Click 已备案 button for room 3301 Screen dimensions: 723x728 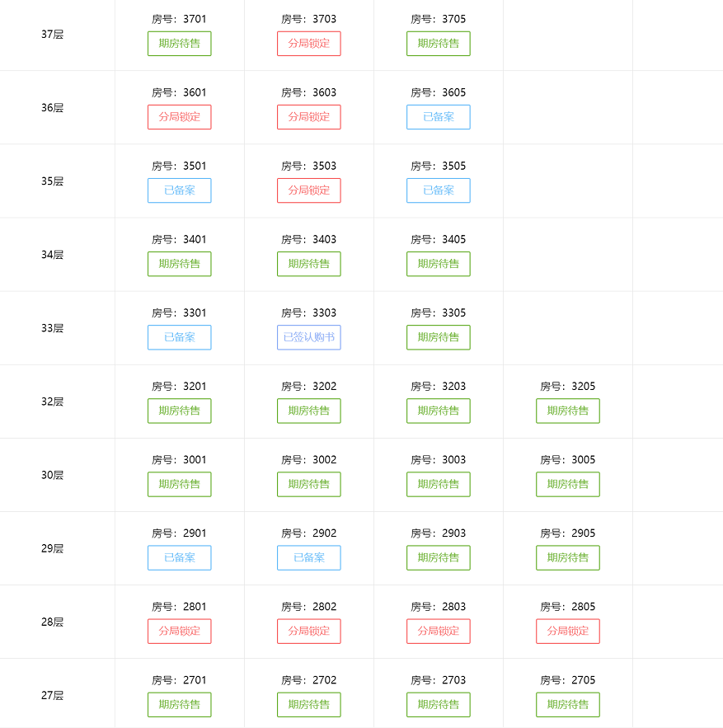point(179,337)
